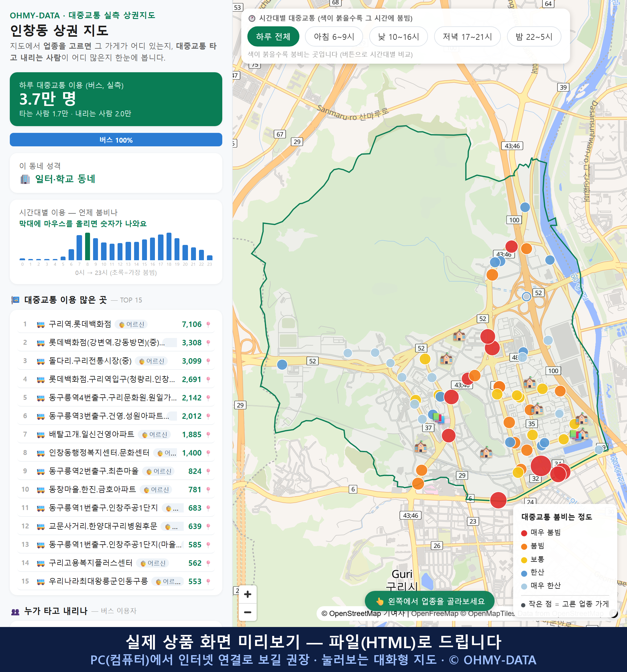Click bus icon in 구리고용복지플러스센터 row
Viewport: 627px width, 672px height.
tap(40, 563)
